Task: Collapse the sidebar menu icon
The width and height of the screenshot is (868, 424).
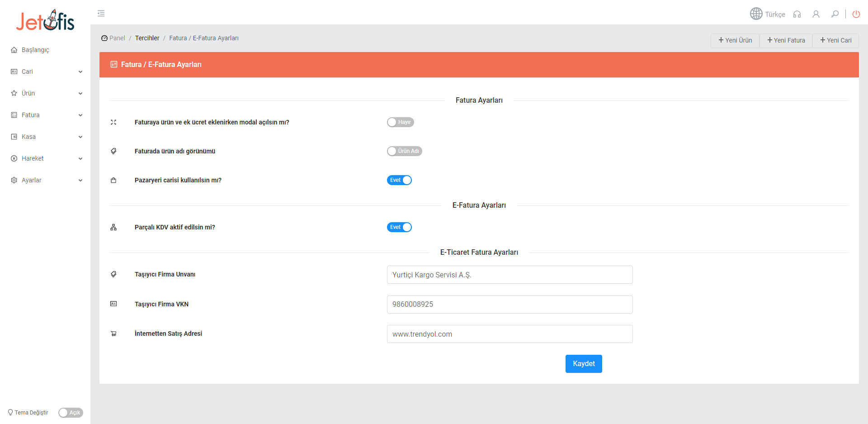Action: pyautogui.click(x=101, y=14)
